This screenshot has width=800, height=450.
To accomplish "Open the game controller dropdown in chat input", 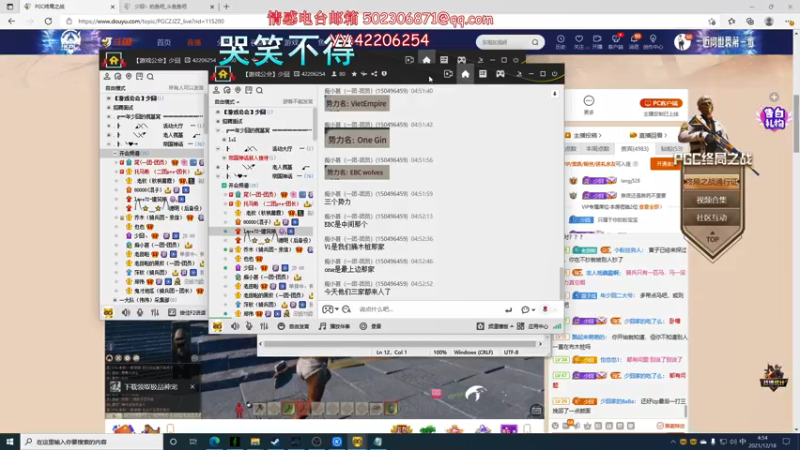I will tap(329, 309).
